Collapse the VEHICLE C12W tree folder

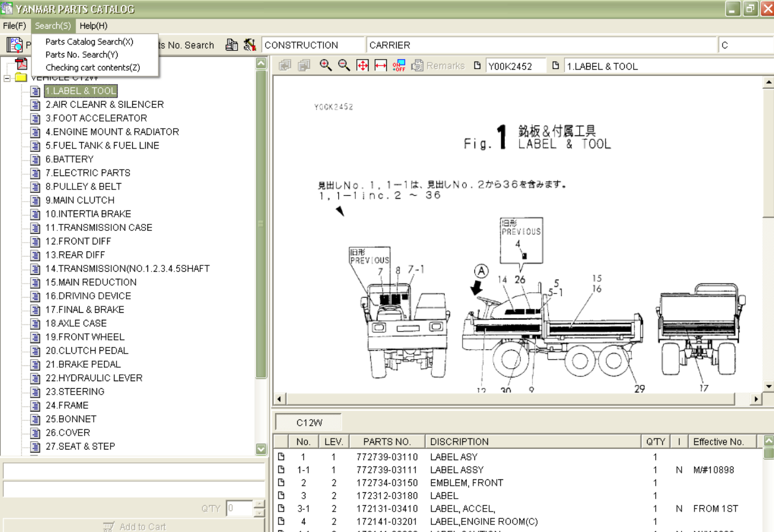pos(7,78)
